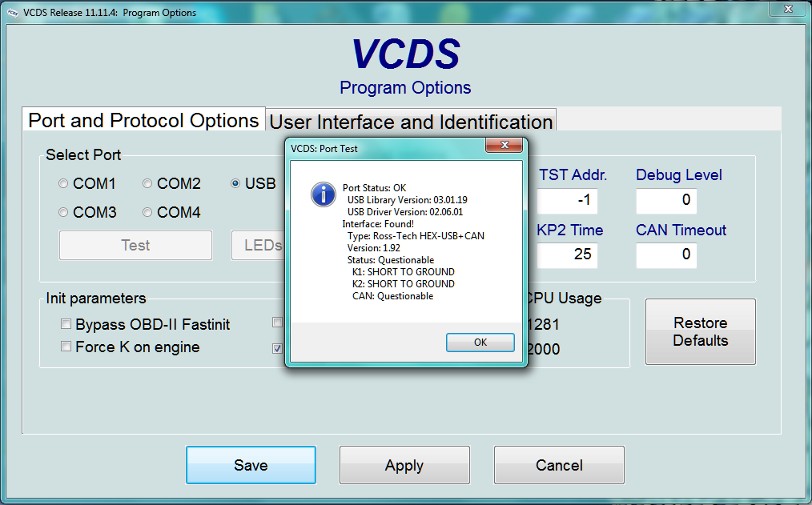Viewport: 812px width, 505px height.
Task: Toggle Force K on engine checkbox
Action: coord(66,347)
